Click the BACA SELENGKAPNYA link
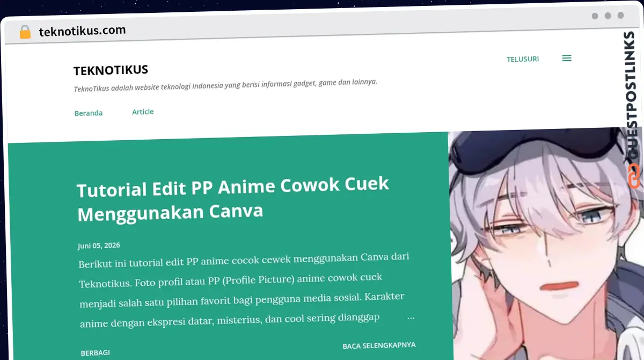This screenshot has width=644, height=360. [379, 345]
